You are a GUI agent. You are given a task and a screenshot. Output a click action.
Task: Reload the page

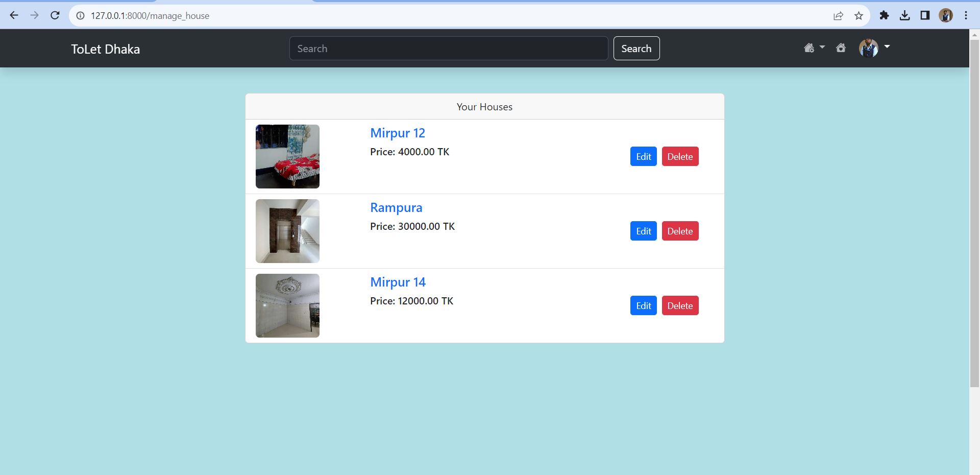tap(55, 15)
